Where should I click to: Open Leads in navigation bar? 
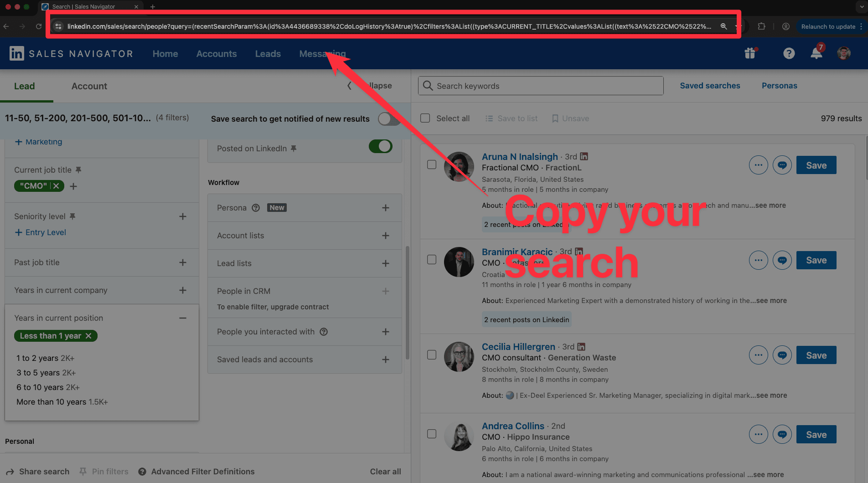pos(268,54)
